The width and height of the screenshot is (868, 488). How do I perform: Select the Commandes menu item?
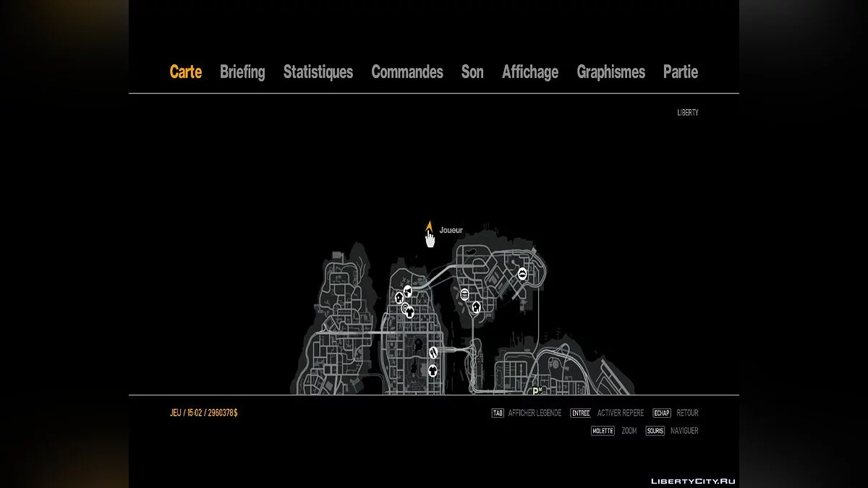(407, 72)
